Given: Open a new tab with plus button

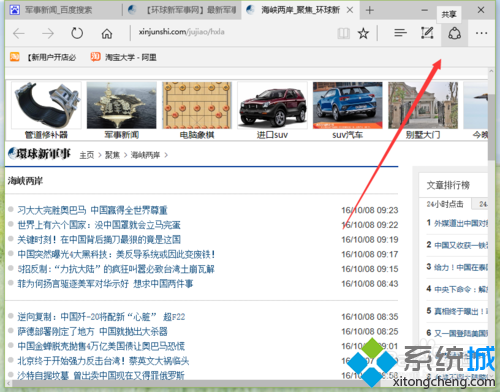Looking at the screenshot, I should pyautogui.click(x=369, y=10).
